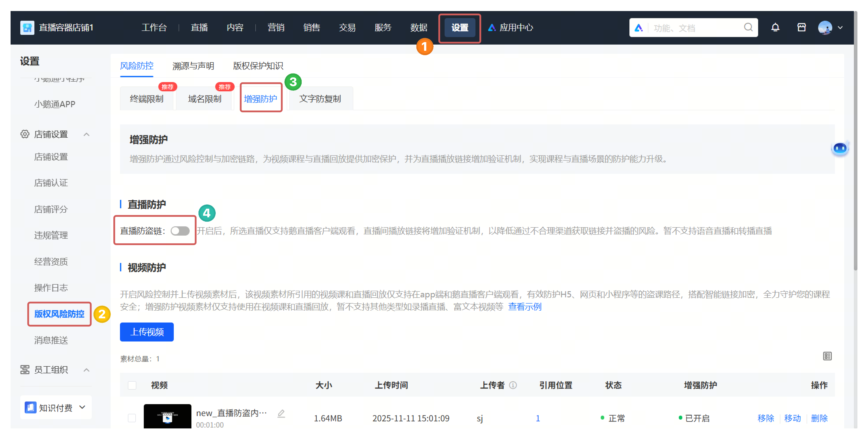Screen dimensions: 868x439
Task: Switch to the 溯源与声明 tab
Action: coord(193,66)
